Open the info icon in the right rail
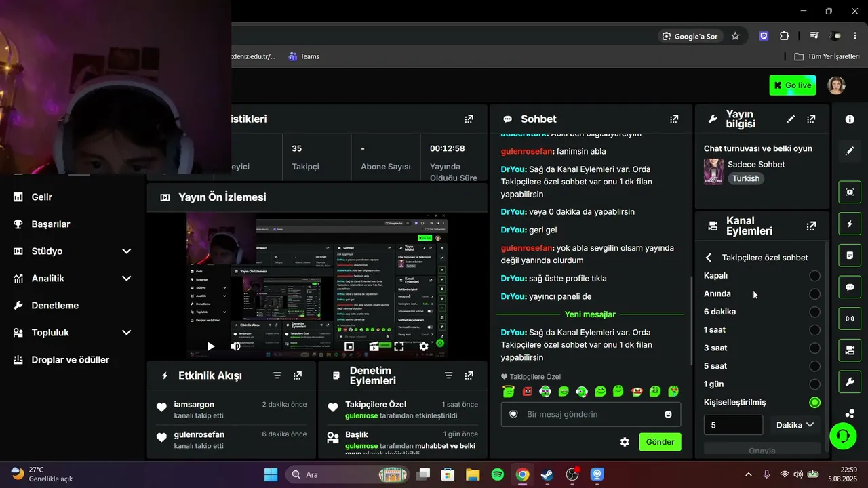 850,119
